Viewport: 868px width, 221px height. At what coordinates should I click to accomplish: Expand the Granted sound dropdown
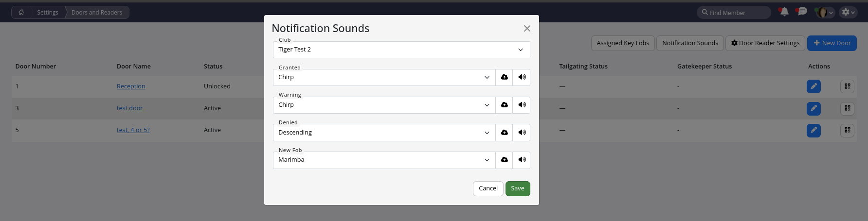tap(384, 77)
